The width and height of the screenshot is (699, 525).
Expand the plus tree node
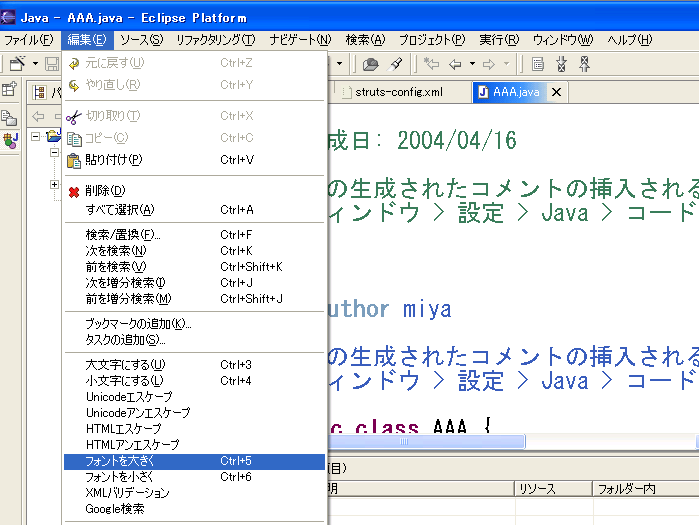[54, 185]
